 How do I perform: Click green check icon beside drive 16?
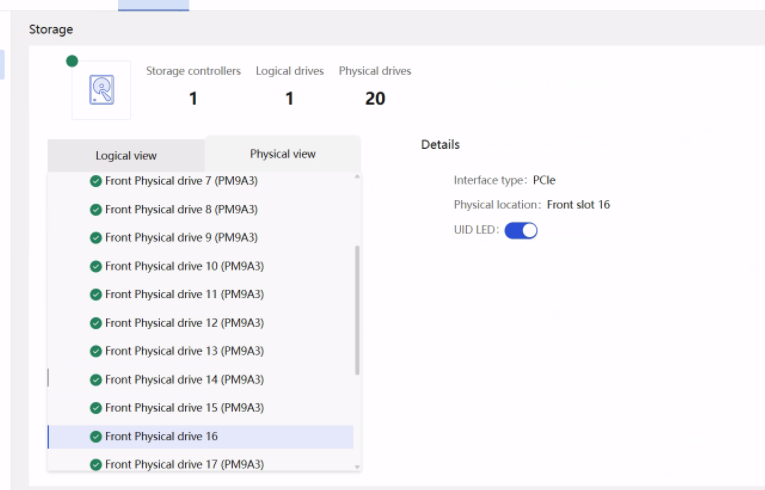coord(96,436)
